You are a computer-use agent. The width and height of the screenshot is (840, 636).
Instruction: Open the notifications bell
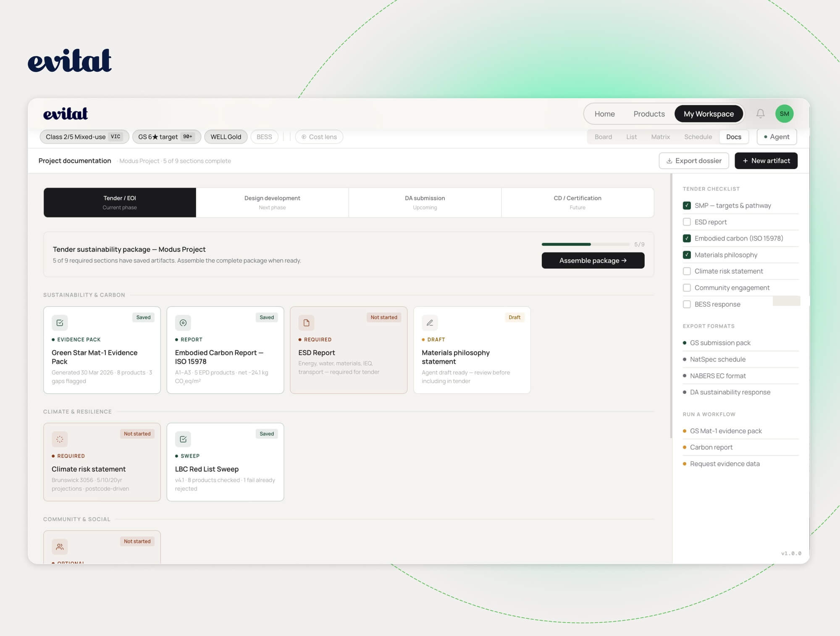coord(760,114)
